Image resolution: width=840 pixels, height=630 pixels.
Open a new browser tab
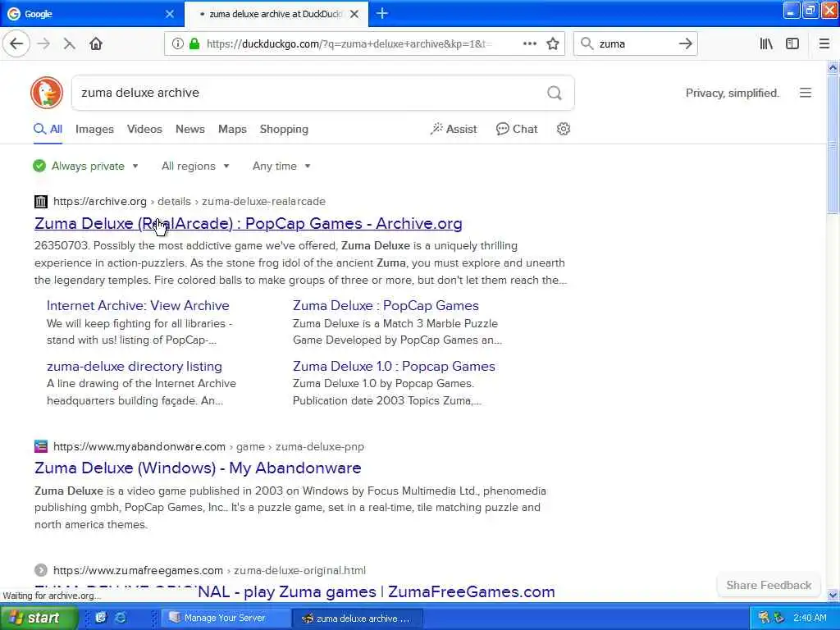click(382, 14)
